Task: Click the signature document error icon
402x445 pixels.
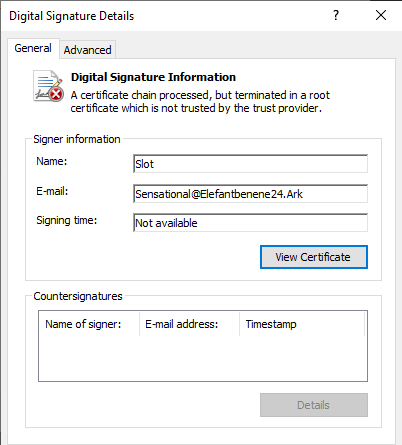Action: (x=48, y=86)
